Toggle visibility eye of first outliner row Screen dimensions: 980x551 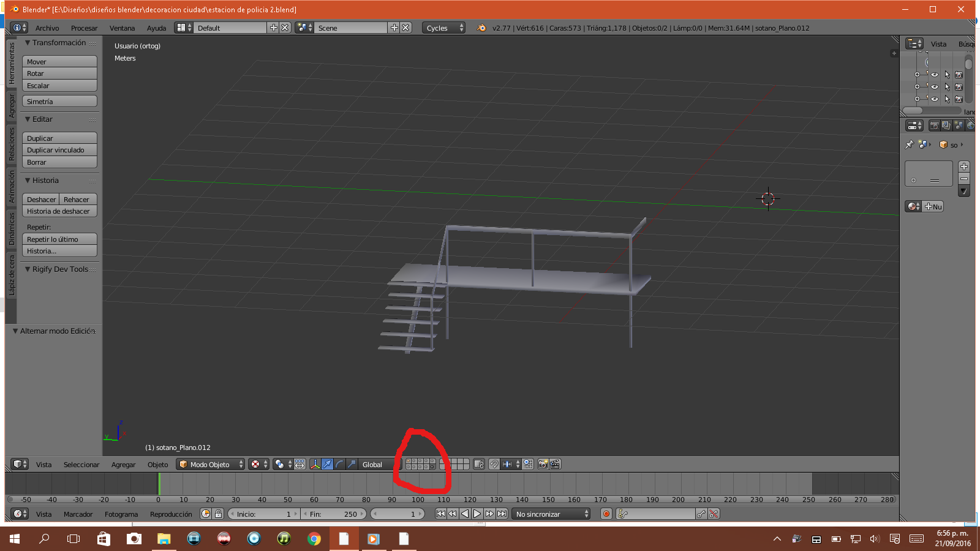point(935,75)
